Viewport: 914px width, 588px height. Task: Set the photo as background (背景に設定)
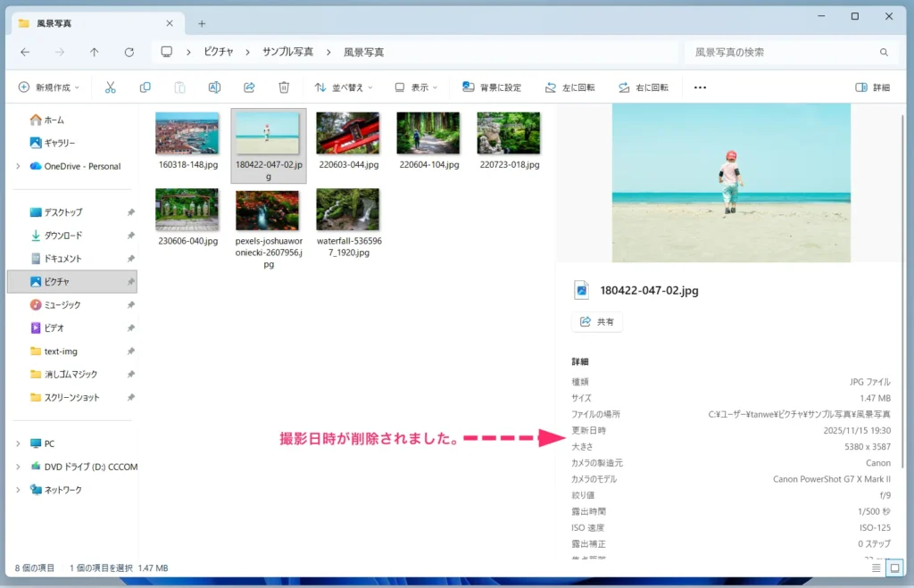click(491, 87)
